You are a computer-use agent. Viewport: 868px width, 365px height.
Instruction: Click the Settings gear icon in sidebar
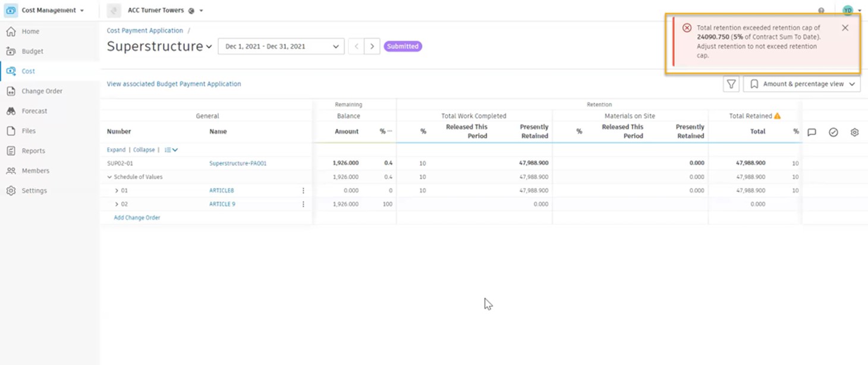tap(11, 191)
